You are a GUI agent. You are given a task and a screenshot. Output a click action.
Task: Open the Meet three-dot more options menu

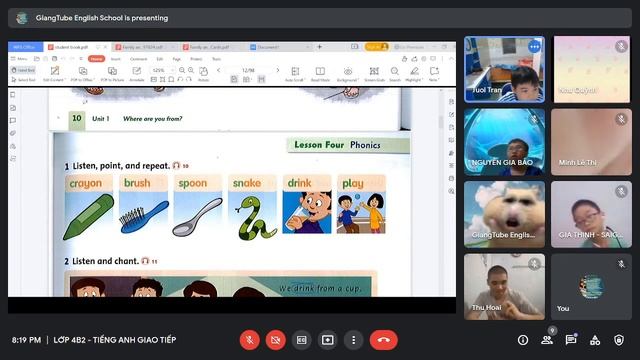click(x=353, y=340)
